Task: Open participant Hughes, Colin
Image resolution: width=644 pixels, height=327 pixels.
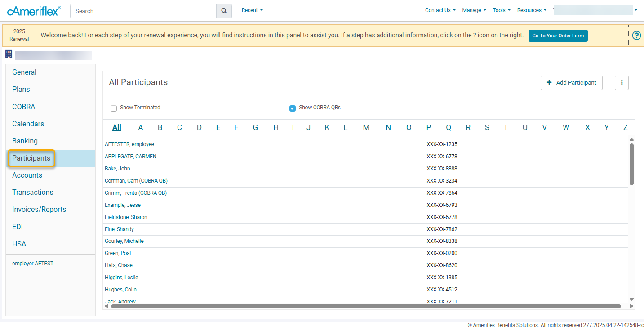Action: [120, 290]
